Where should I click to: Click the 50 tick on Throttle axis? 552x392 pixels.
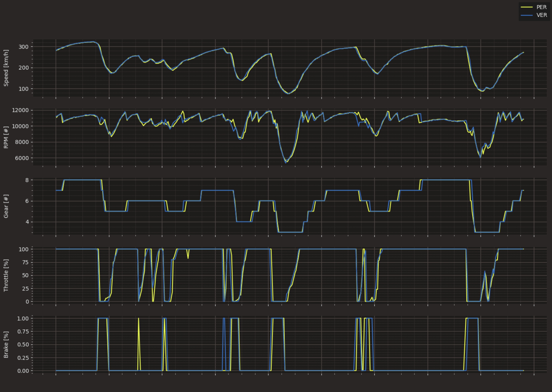click(25, 275)
